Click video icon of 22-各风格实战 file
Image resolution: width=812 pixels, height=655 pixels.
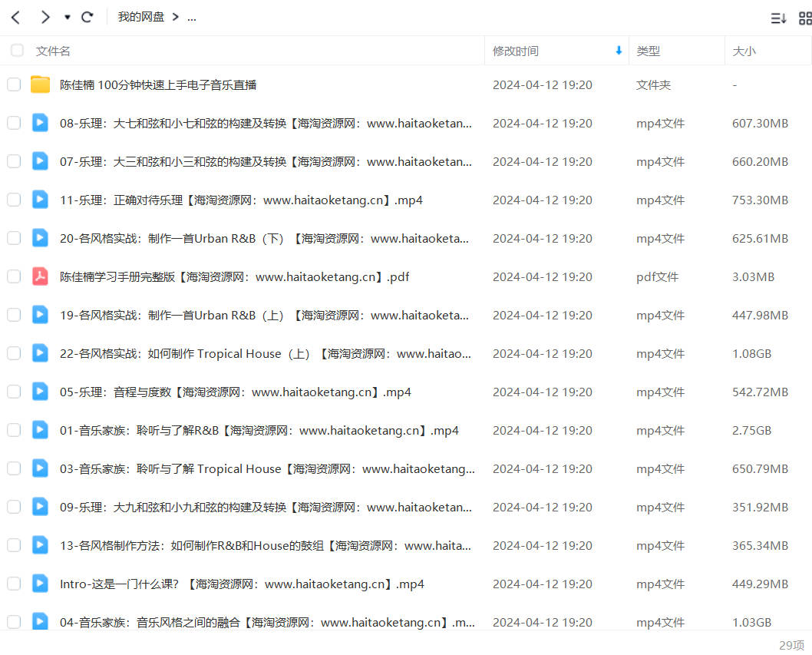40,353
